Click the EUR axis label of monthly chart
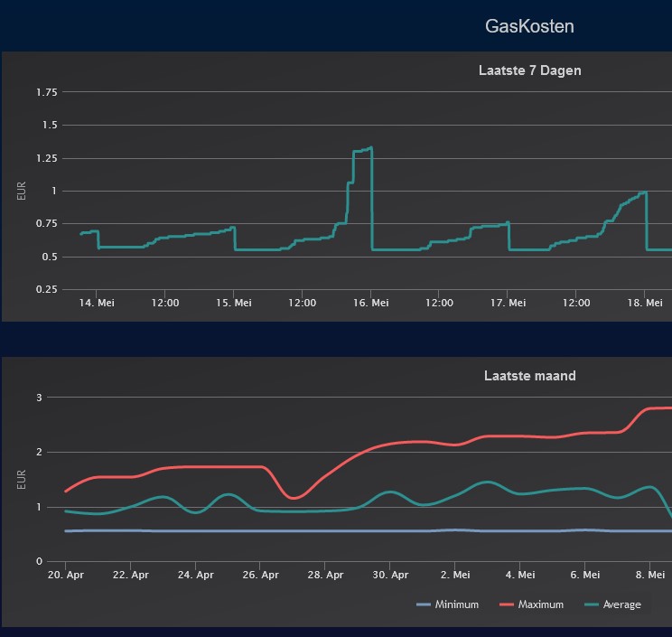Viewport: 672px width, 637px height. [21, 480]
